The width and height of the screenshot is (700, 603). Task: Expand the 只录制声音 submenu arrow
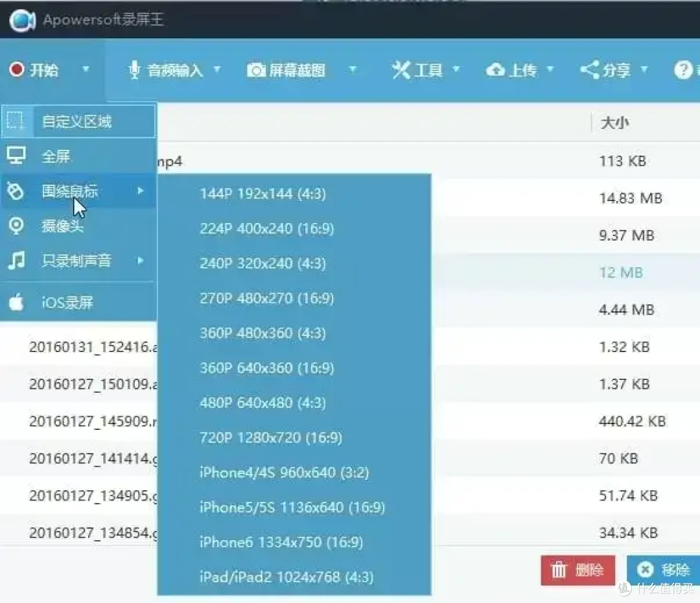[140, 261]
